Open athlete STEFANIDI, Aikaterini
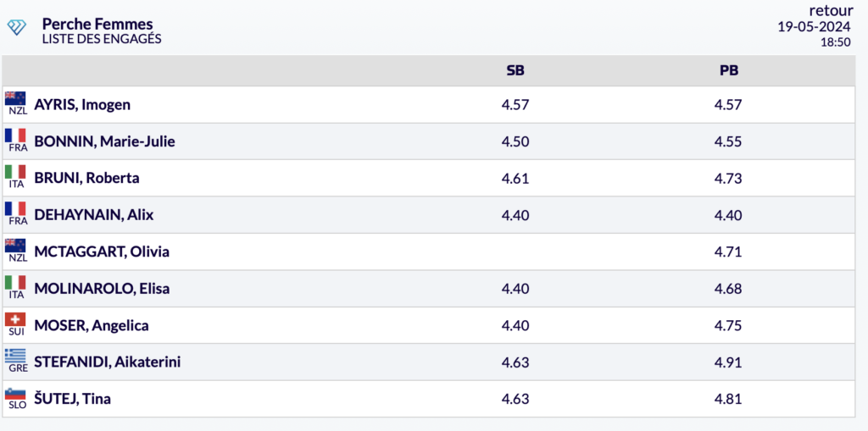This screenshot has height=431, width=868. 108,362
